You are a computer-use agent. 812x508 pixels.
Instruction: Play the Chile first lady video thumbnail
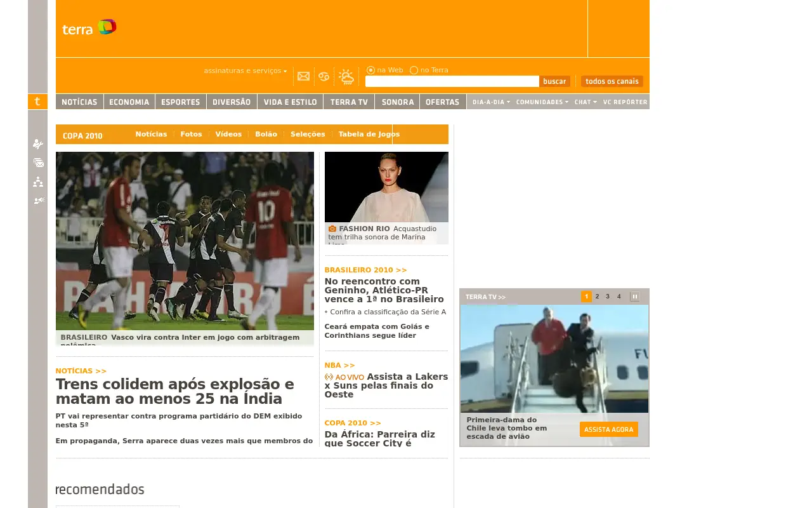tap(554, 359)
